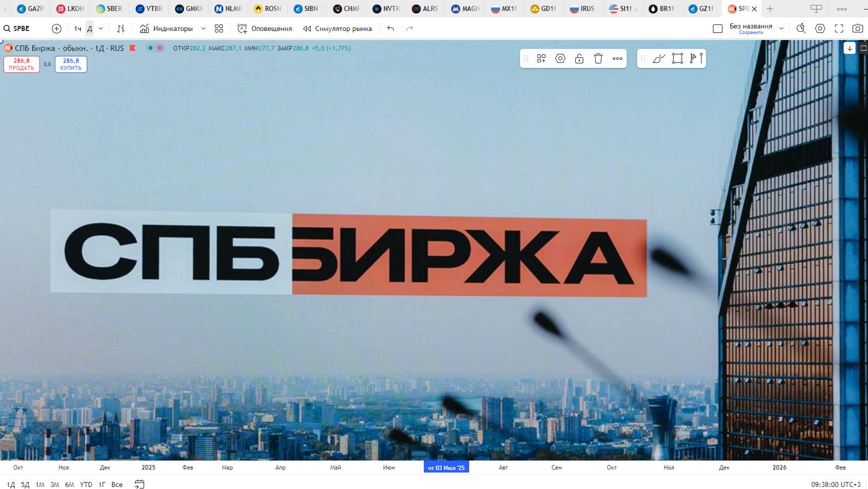Image resolution: width=868 pixels, height=489 pixels.
Task: Go to the MX1! tab
Action: click(504, 8)
